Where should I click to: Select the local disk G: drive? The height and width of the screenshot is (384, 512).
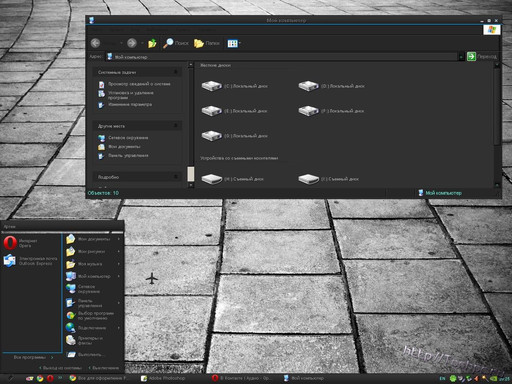234,136
